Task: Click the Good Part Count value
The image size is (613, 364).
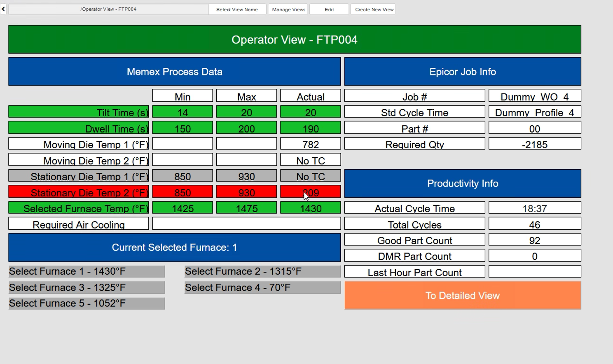Action: click(x=534, y=240)
